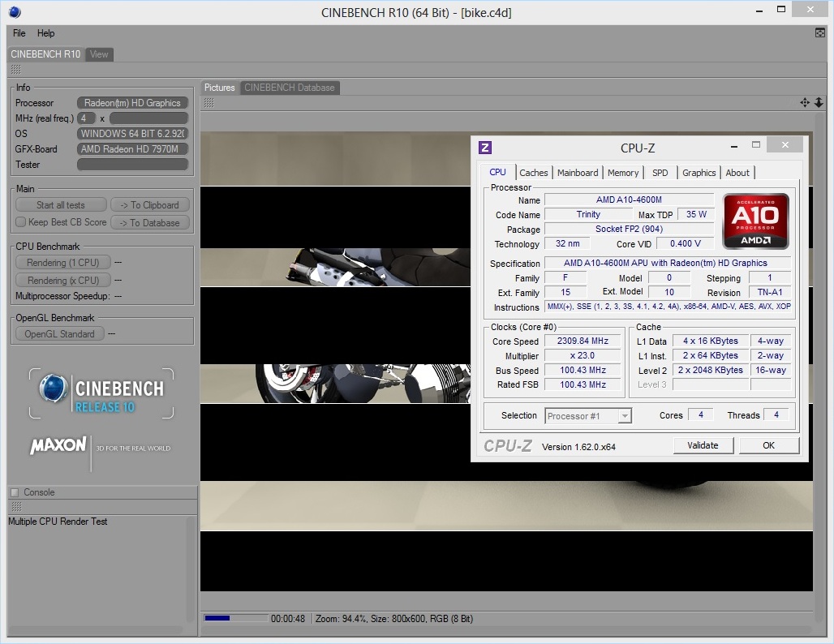Click the vertical zoom arrows icon above the picture
The height and width of the screenshot is (644, 834).
819,103
